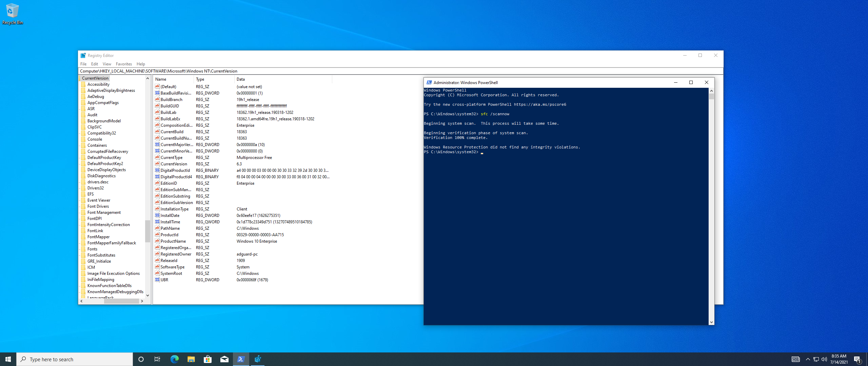
Task: Click the Registry Editor title bar icon
Action: pos(83,55)
